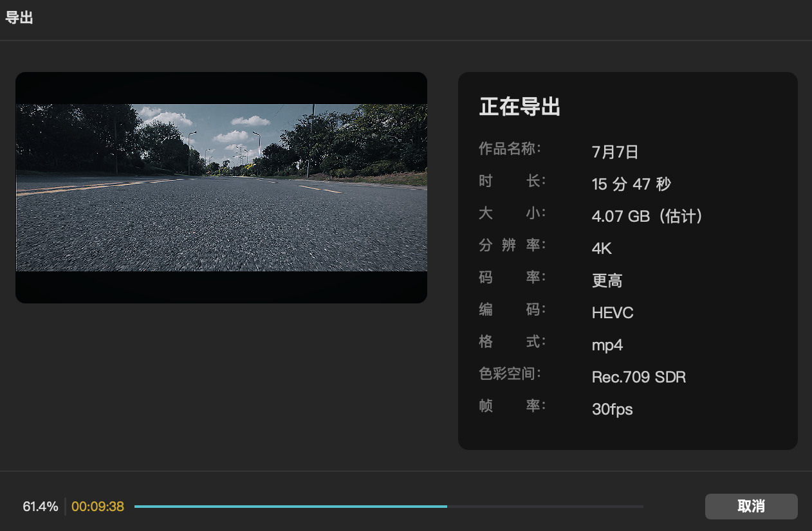This screenshot has height=531, width=812.
Task: Click the 作品名称 label
Action: coord(510,149)
